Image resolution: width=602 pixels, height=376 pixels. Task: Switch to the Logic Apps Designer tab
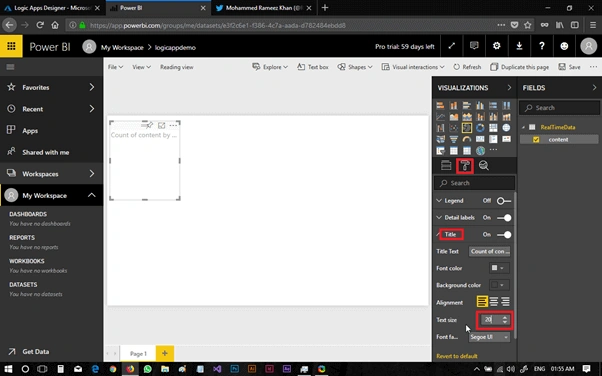tap(52, 8)
